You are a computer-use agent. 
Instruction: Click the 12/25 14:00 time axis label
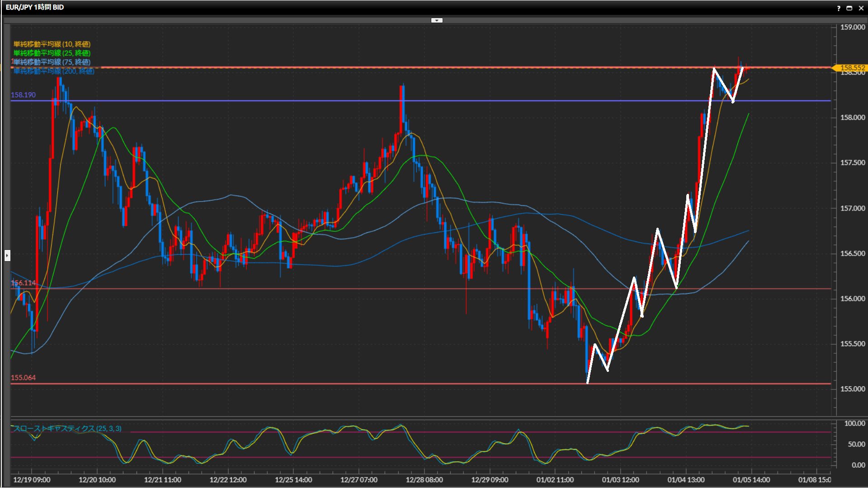click(293, 480)
